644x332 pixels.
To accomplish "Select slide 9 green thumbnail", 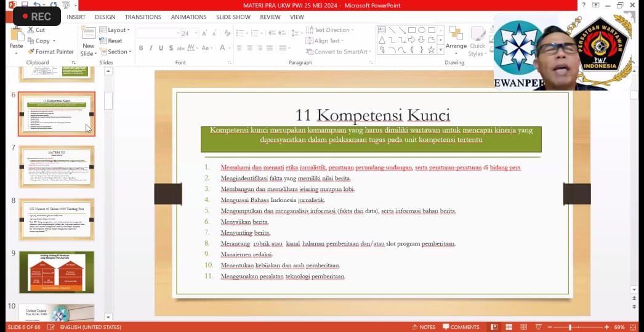I will 57,272.
